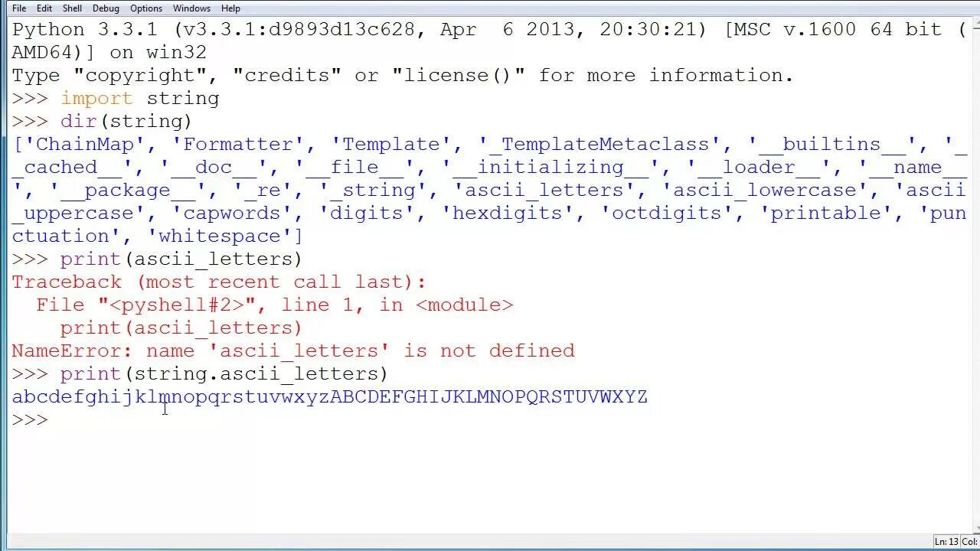This screenshot has height=551, width=980.
Task: Open the Windows menu
Action: click(191, 8)
